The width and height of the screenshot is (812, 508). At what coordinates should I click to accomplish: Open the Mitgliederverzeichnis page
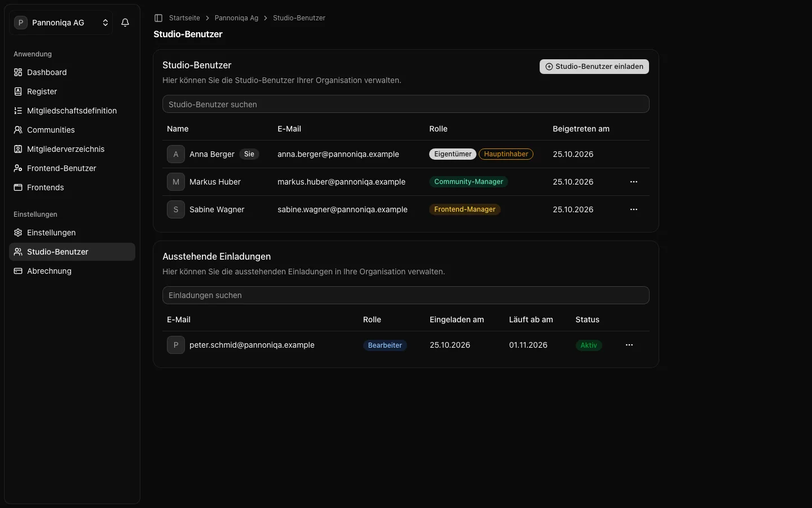tap(72, 149)
